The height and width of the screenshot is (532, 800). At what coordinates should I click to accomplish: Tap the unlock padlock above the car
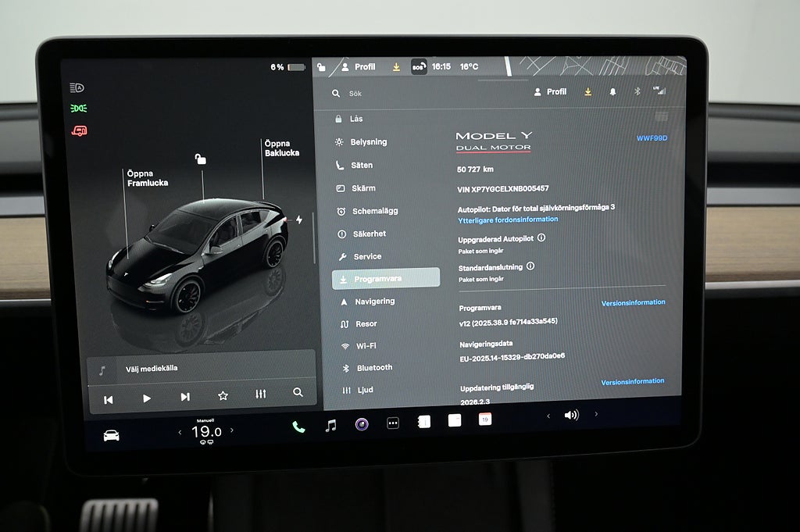[x=201, y=159]
